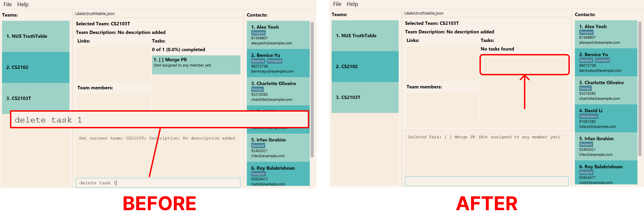Viewport: 644px width, 218px height.
Task: Open File menu in BEFORE window
Action: click(x=7, y=4)
